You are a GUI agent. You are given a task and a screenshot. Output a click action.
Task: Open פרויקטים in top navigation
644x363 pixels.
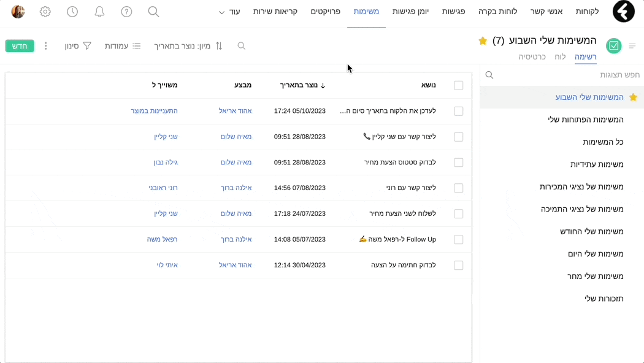(325, 12)
